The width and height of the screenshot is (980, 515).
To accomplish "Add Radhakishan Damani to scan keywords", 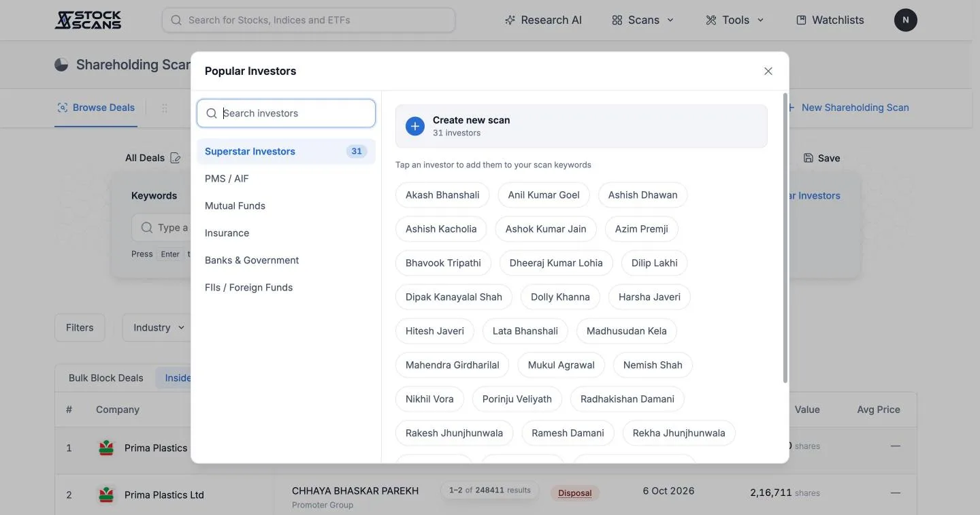I will (x=627, y=399).
